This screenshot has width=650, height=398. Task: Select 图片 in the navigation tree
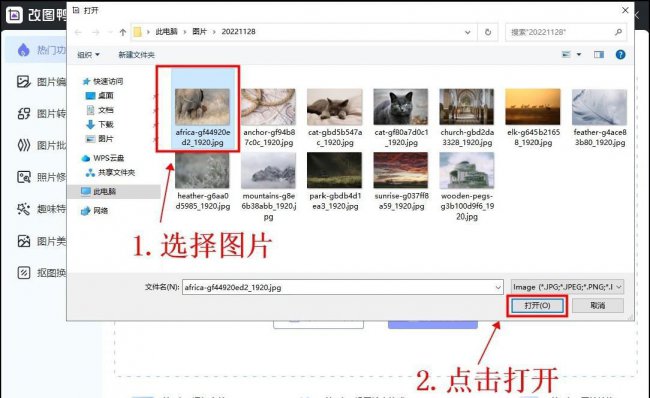pyautogui.click(x=105, y=139)
